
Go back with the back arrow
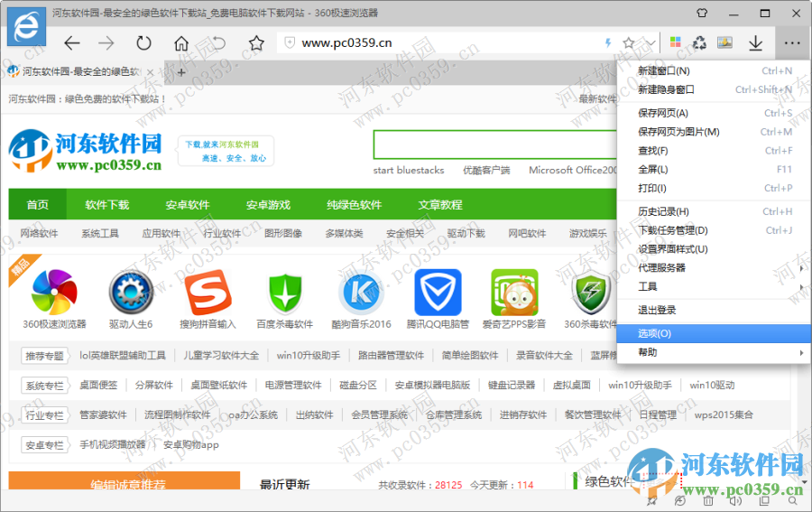coord(72,43)
